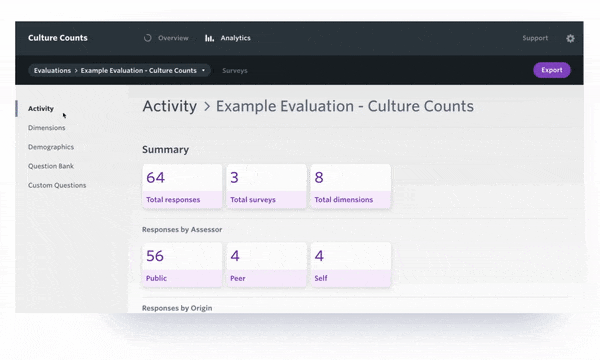Click the 8 Total dimensions card
Image resolution: width=600 pixels, height=360 pixels.
tap(351, 186)
